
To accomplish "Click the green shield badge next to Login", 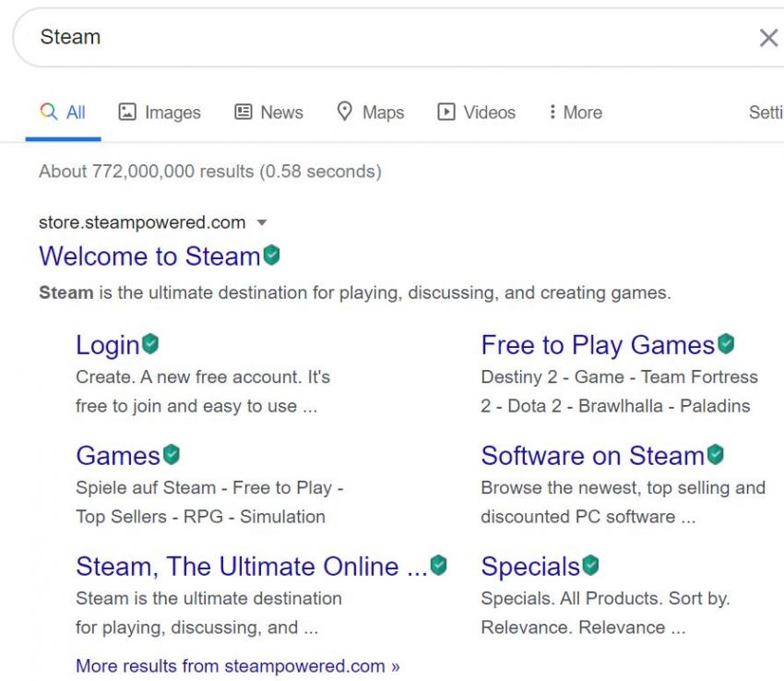I will [150, 344].
